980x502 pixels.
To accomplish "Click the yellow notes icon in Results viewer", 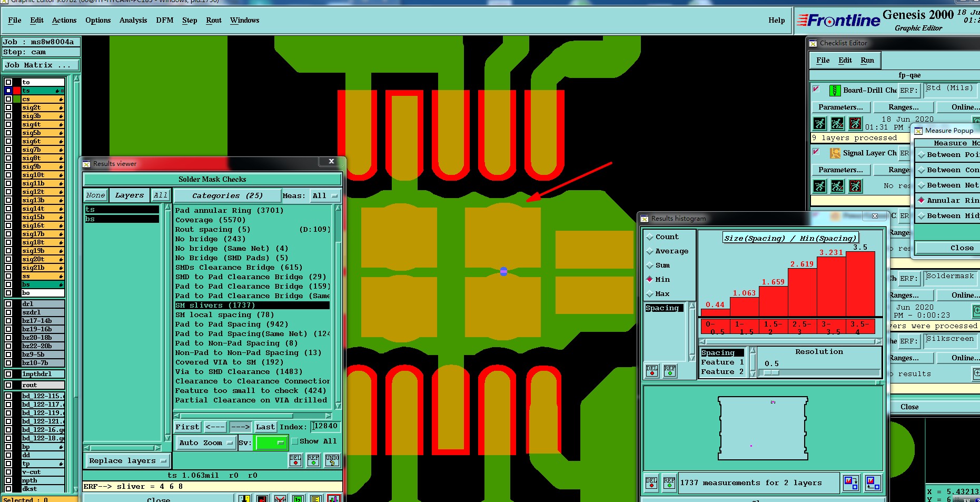I will pos(316,498).
